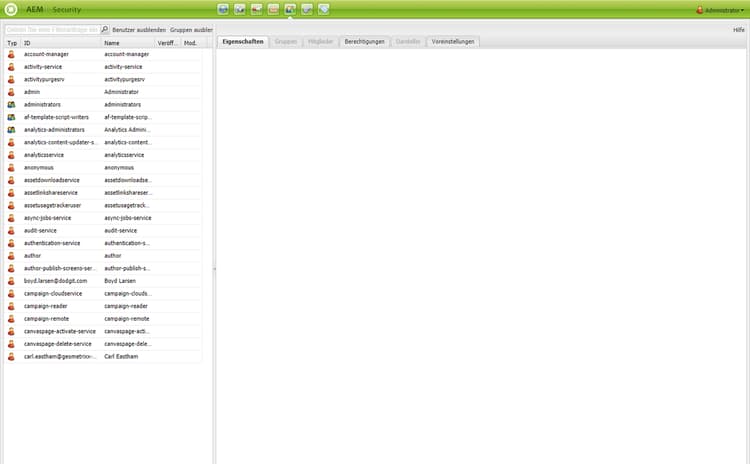Click the user icon of boyd.larsen@dodgit.com row
This screenshot has width=750, height=464.
(x=11, y=281)
